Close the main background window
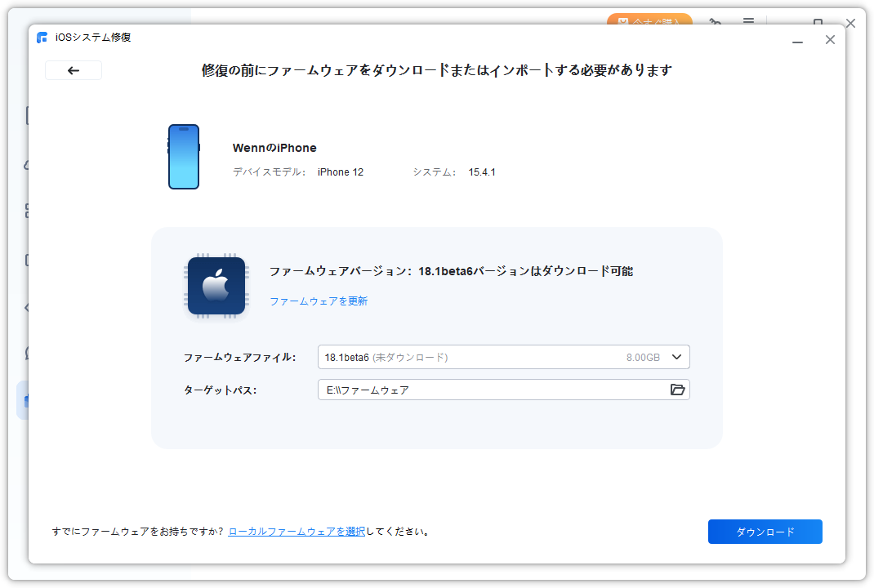Image resolution: width=874 pixels, height=588 pixels. (850, 23)
